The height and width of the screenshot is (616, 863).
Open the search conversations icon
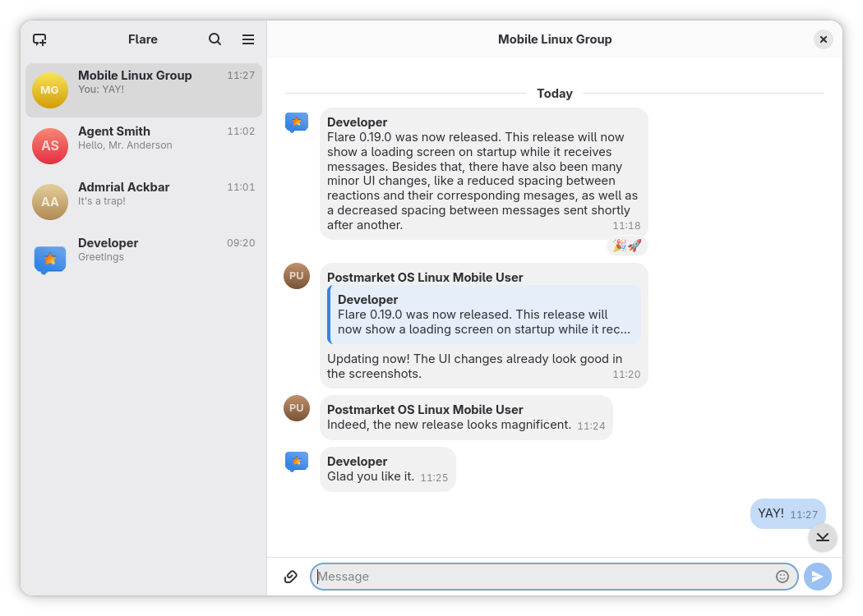215,39
